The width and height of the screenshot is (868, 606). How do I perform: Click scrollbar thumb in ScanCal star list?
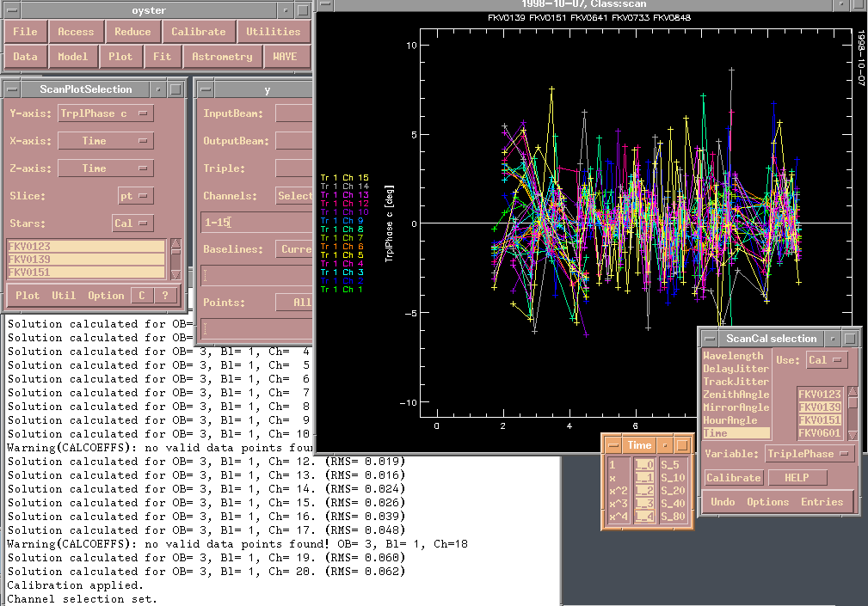[853, 404]
